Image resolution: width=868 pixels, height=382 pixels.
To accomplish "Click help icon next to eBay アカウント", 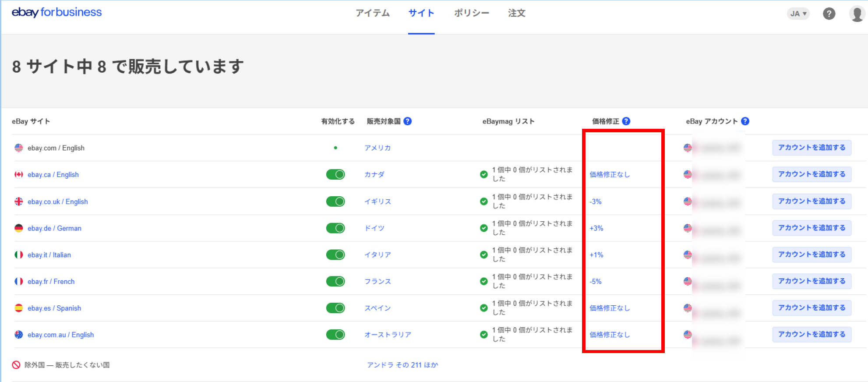I will click(x=745, y=121).
